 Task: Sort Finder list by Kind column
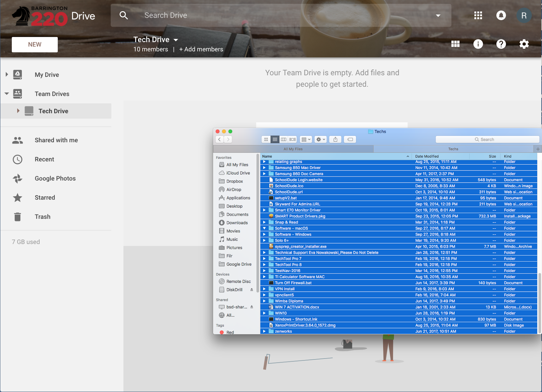coord(519,157)
